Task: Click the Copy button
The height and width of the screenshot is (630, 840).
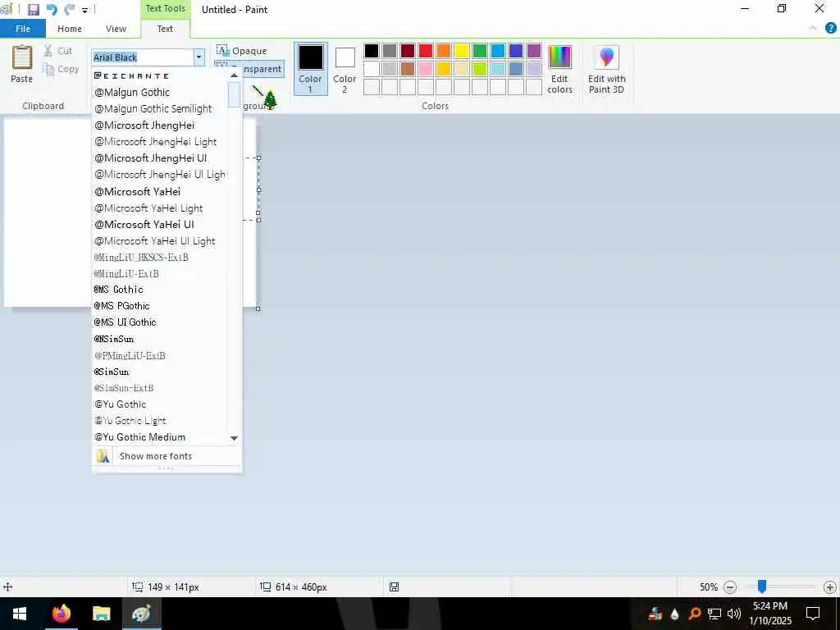Action: (61, 69)
